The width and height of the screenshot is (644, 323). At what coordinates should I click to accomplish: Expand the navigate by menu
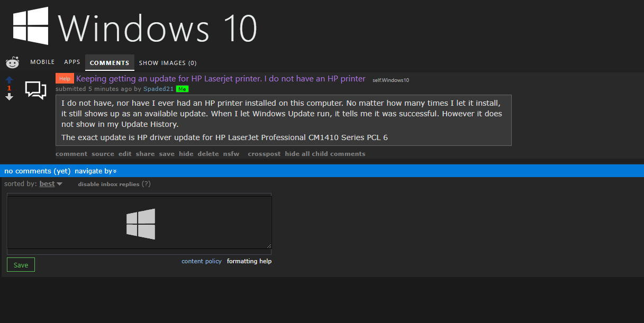coord(96,171)
